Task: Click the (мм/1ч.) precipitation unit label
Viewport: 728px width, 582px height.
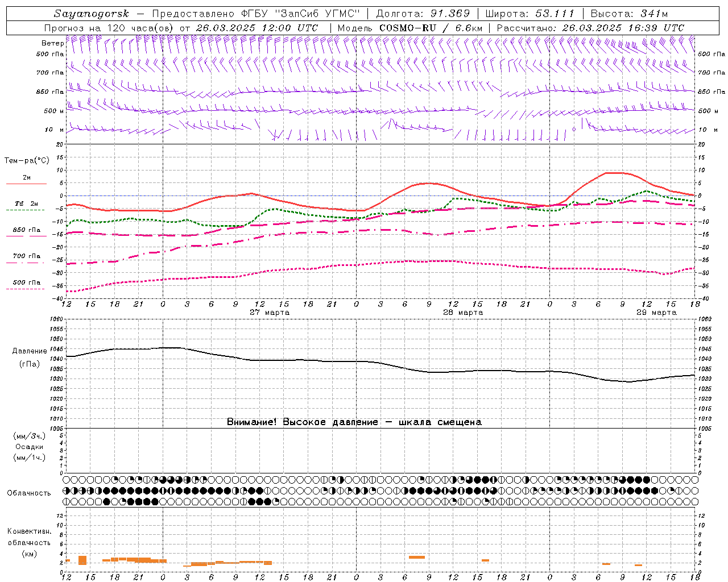Action: tap(30, 458)
